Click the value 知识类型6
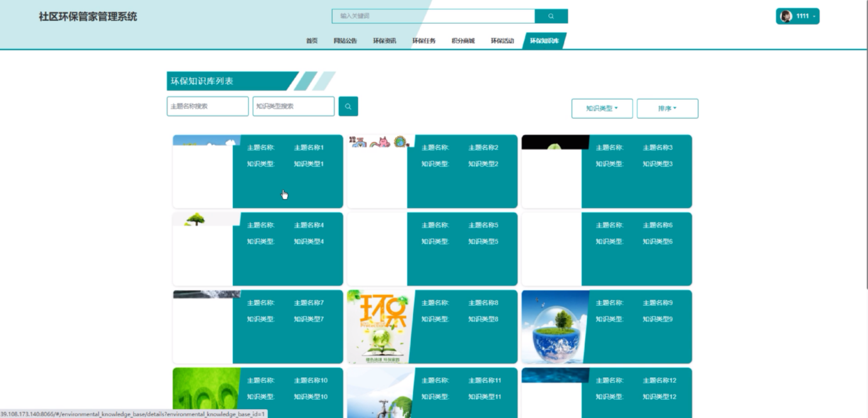 click(x=658, y=242)
